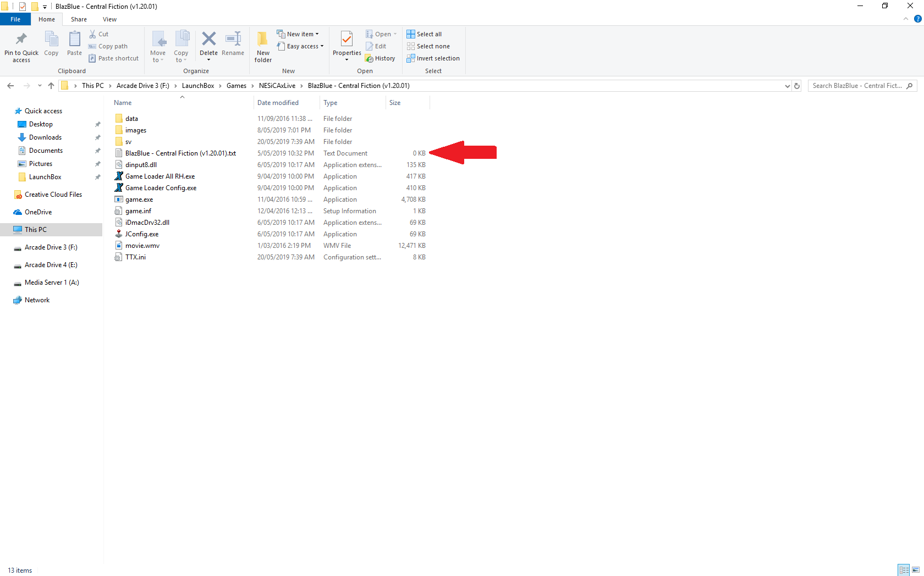The height and width of the screenshot is (576, 924).
Task: Open the File tab
Action: pos(15,19)
